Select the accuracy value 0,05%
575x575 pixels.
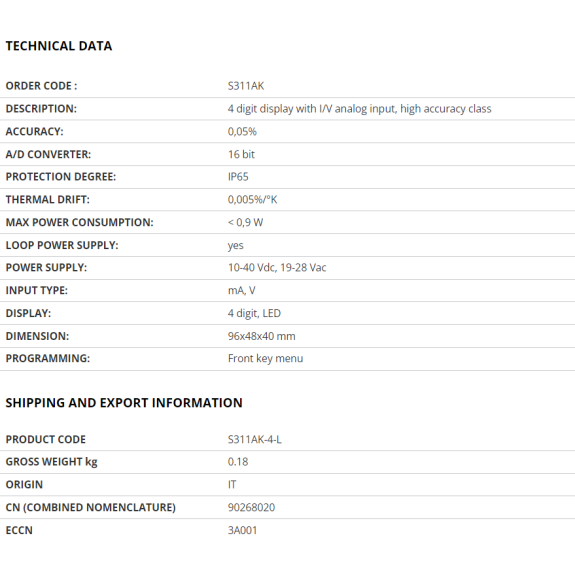pyautogui.click(x=242, y=131)
